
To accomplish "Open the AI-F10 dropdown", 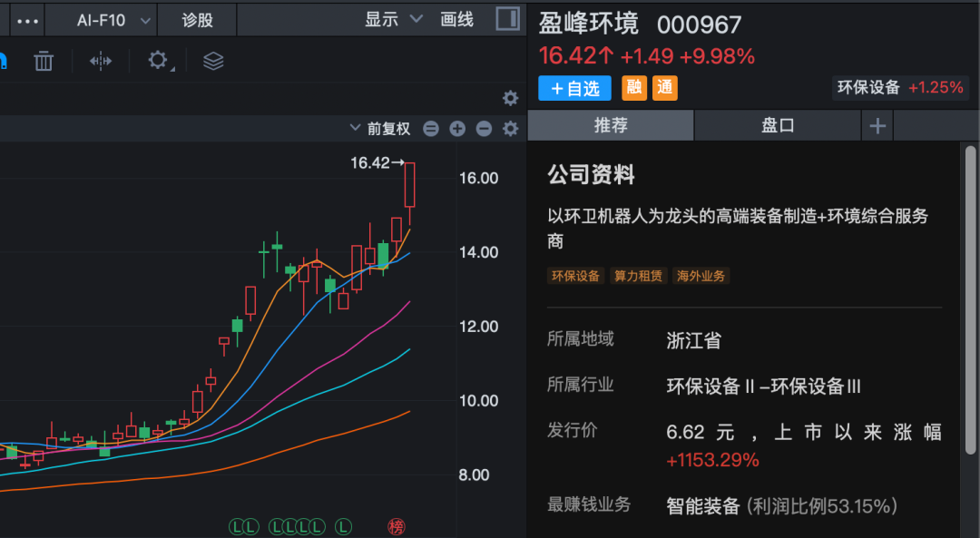I will tap(113, 21).
